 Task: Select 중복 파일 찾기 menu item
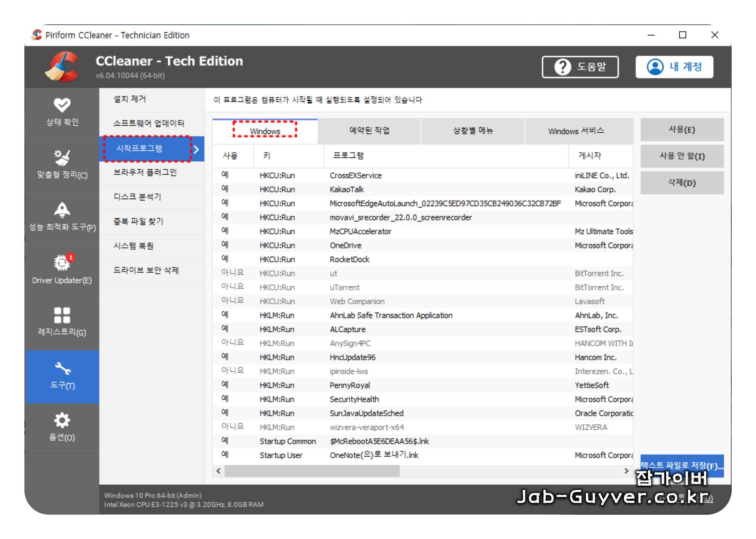[x=138, y=221]
